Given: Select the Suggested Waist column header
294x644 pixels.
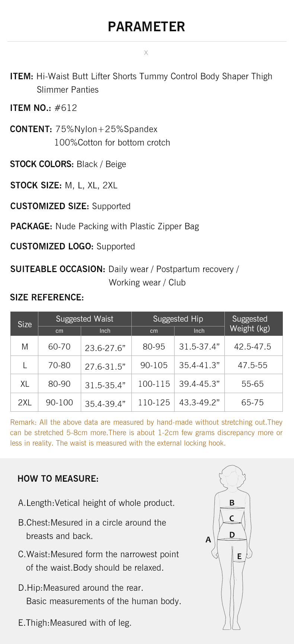Looking at the screenshot, I should pos(84,319).
